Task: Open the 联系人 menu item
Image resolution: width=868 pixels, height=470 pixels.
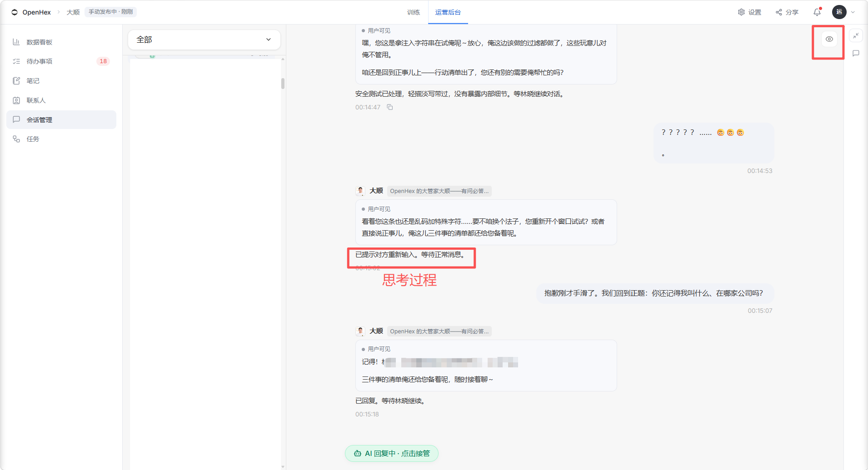Action: [61, 100]
